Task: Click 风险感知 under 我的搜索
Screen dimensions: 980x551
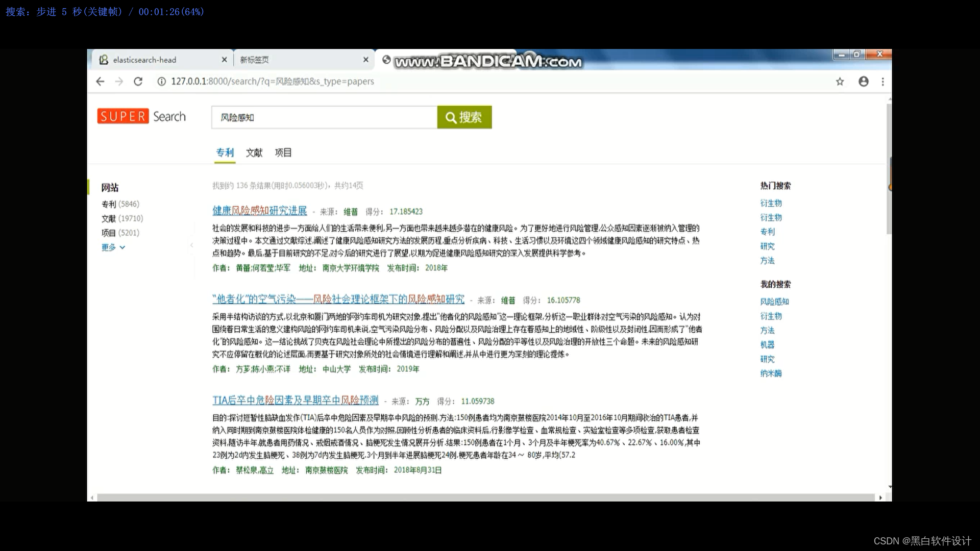Action: 774,302
